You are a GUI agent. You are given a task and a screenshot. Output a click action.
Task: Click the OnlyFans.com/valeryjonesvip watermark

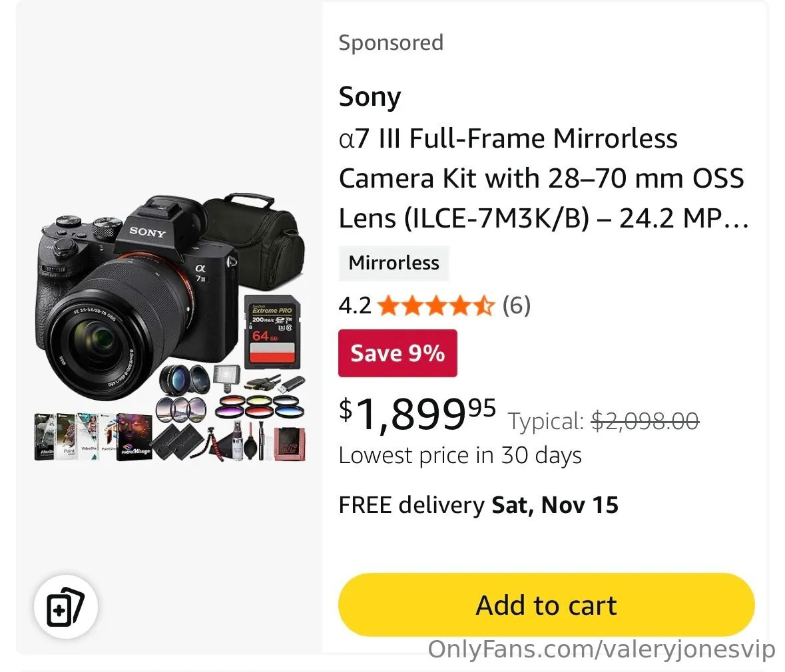[x=601, y=649]
